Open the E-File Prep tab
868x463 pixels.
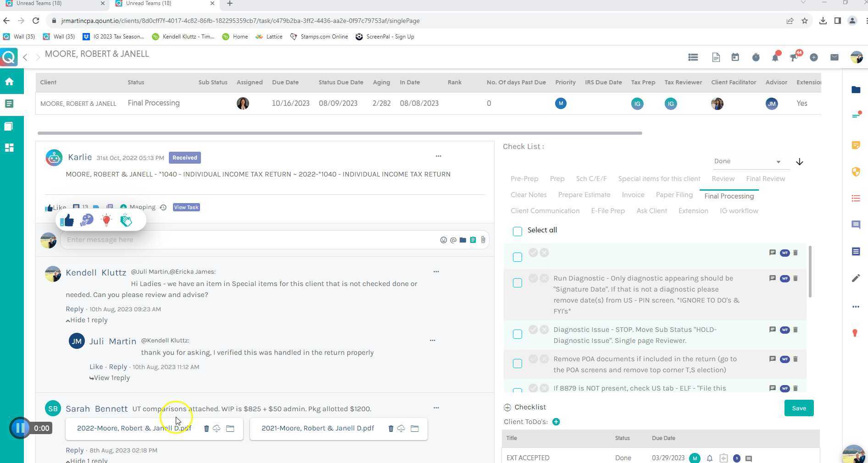(x=607, y=211)
